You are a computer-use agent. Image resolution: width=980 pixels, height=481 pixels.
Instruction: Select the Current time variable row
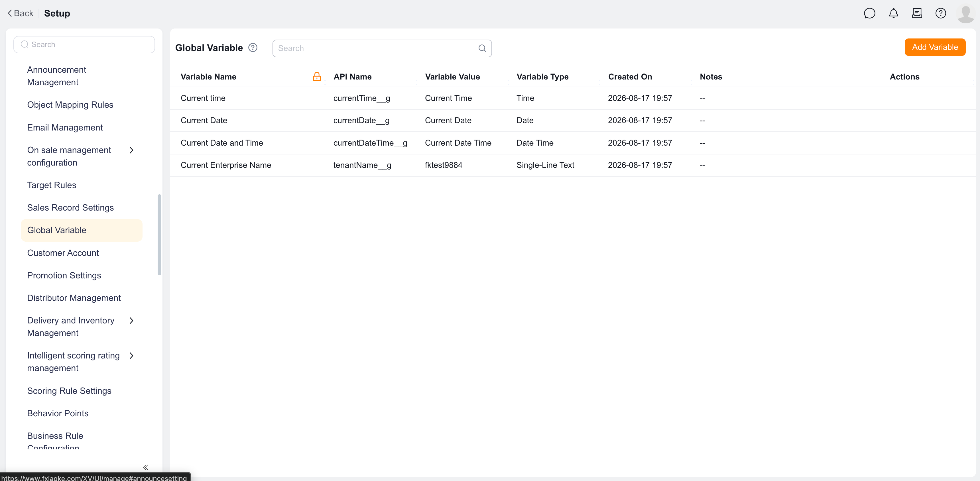point(573,98)
